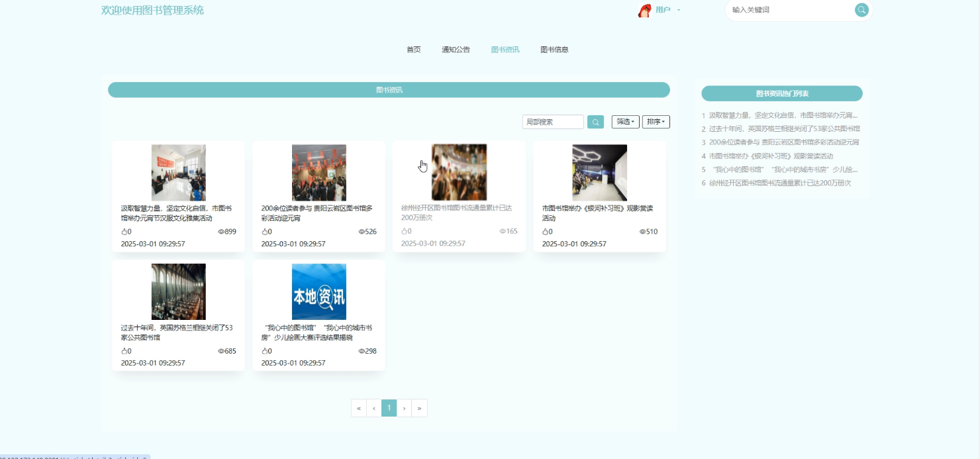Click the 局部搜索 input box
The width and height of the screenshot is (980, 459).
tap(553, 122)
